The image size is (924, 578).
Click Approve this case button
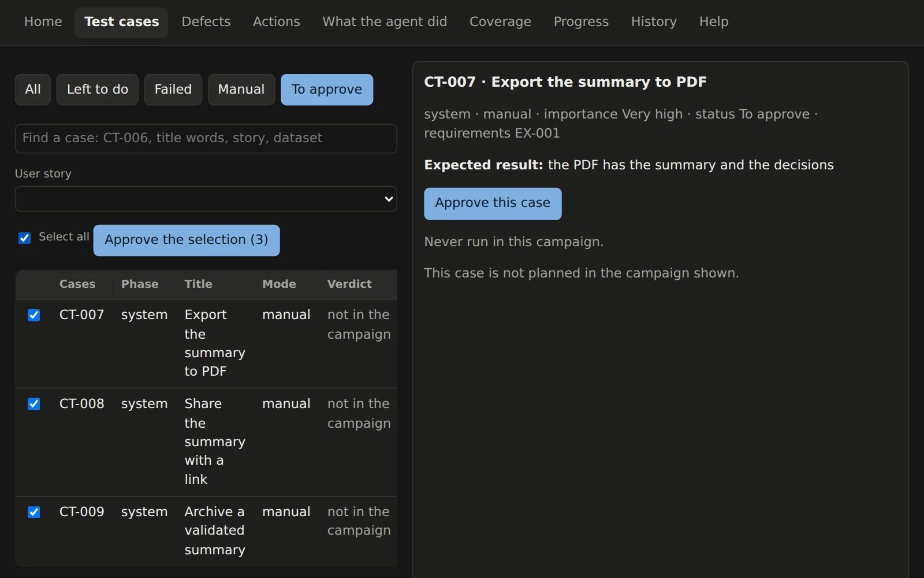(493, 203)
